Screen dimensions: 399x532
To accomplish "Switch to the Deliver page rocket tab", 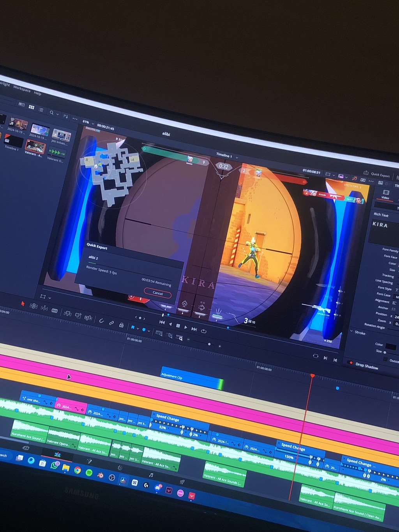I will 182,482.
